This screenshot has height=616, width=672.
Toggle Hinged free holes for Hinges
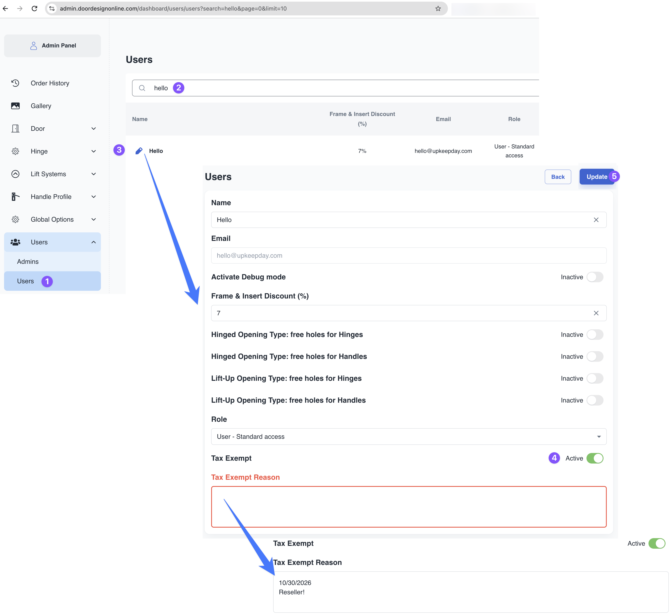click(595, 335)
